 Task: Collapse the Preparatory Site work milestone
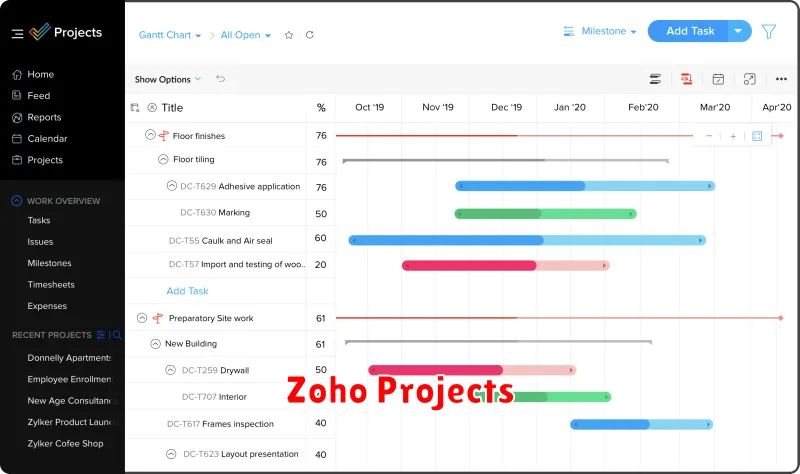click(x=142, y=318)
